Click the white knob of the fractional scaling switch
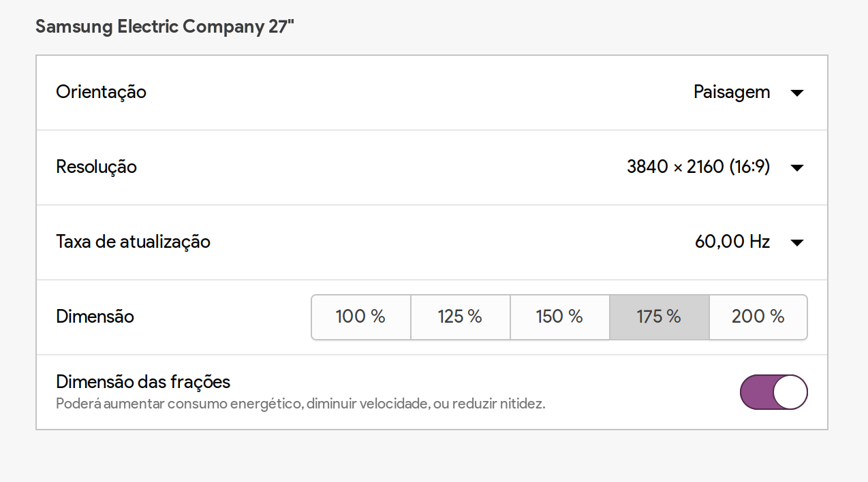The image size is (868, 482). tap(790, 392)
